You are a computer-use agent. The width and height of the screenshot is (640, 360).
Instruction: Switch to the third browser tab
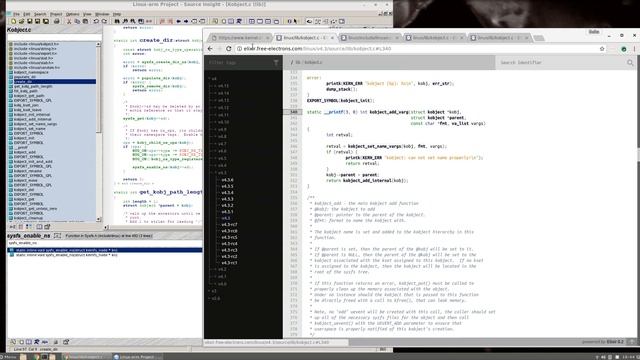pos(369,38)
